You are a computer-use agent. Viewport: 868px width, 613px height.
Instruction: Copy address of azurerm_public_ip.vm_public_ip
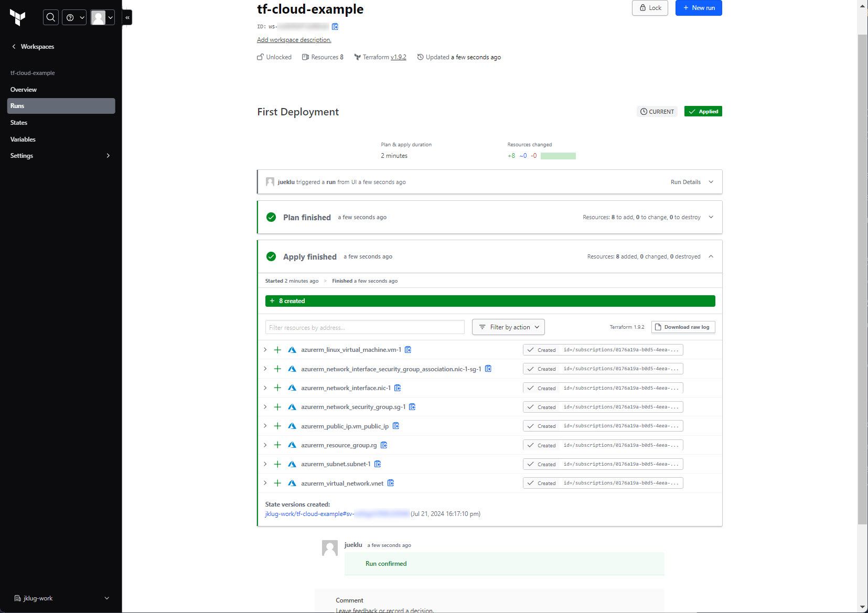pos(396,426)
